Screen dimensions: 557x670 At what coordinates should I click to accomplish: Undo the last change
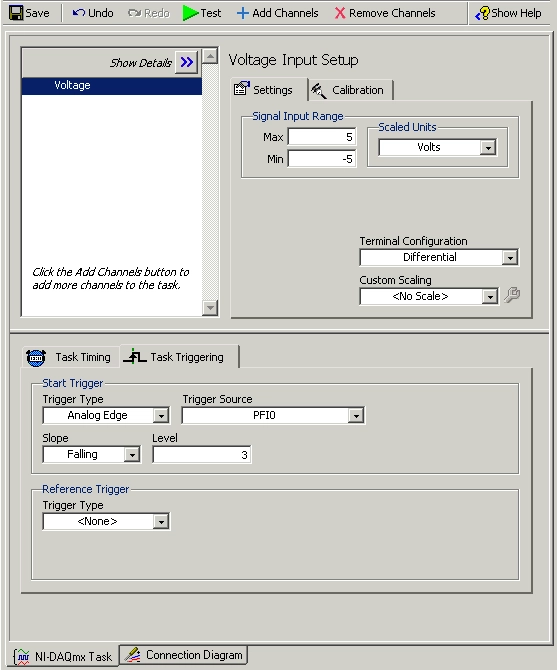pos(93,13)
